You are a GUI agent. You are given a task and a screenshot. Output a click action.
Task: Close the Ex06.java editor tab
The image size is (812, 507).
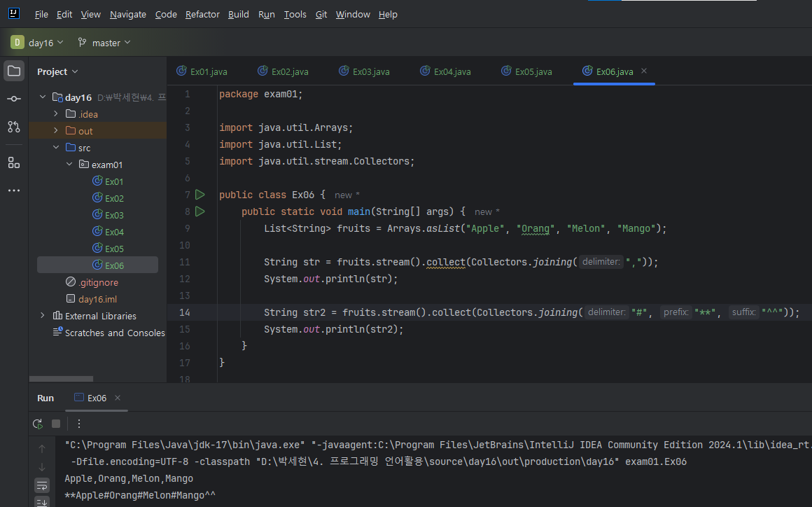(x=644, y=71)
